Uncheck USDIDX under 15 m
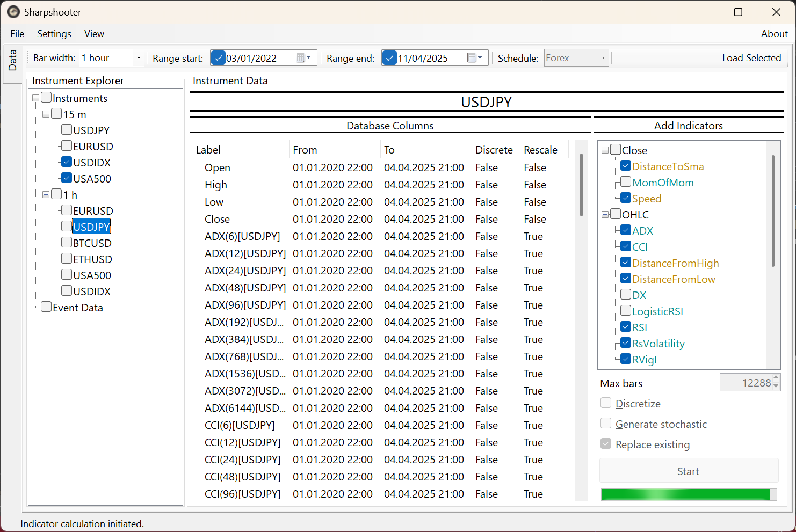Screen dimensions: 796x532 (67, 162)
